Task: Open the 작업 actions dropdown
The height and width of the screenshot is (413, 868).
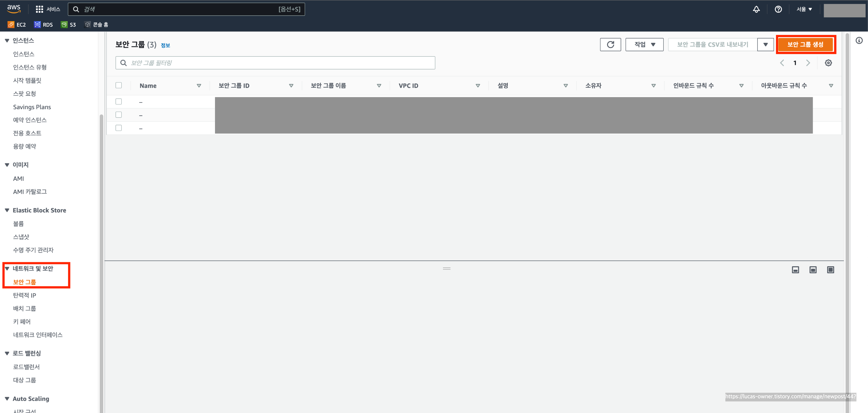Action: (x=644, y=45)
